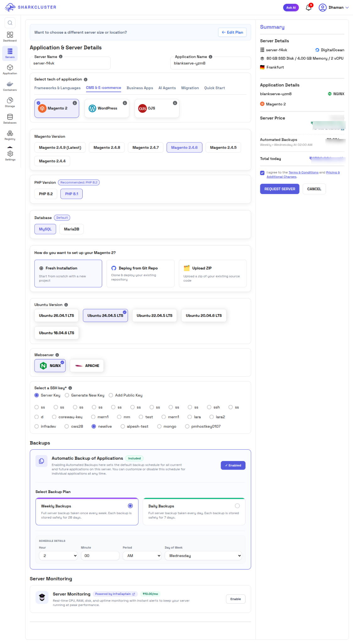353x644 pixels.
Task: Open Databases section in sidebar
Action: (10, 119)
